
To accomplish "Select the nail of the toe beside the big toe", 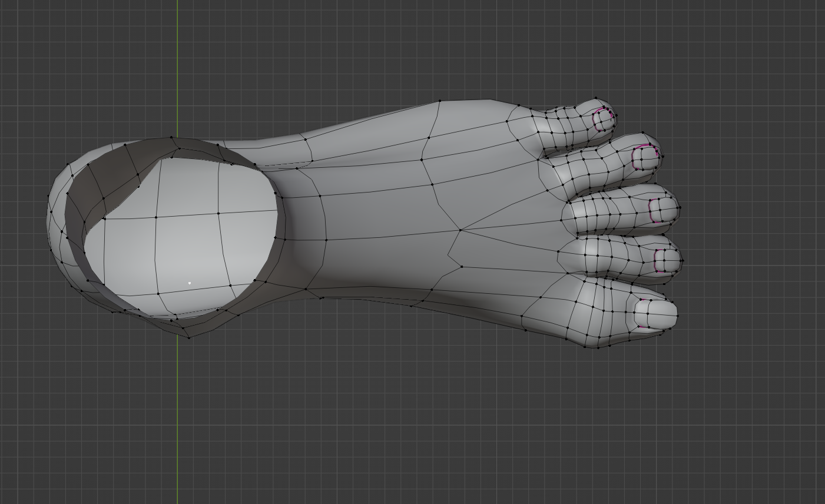I will click(x=667, y=260).
